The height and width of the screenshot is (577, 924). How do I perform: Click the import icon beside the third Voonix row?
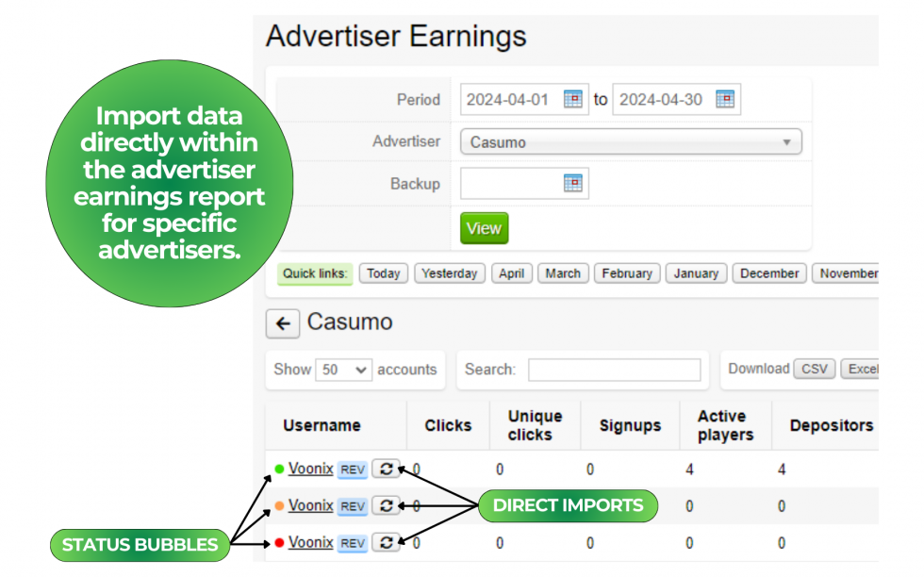[x=386, y=542]
